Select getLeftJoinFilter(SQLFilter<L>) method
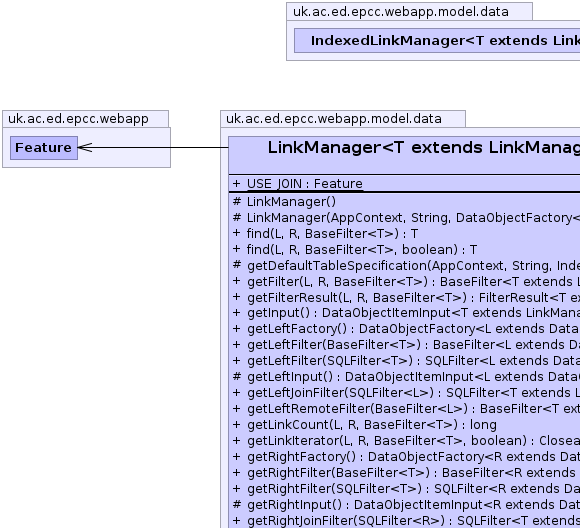580x528 pixels. click(406, 393)
